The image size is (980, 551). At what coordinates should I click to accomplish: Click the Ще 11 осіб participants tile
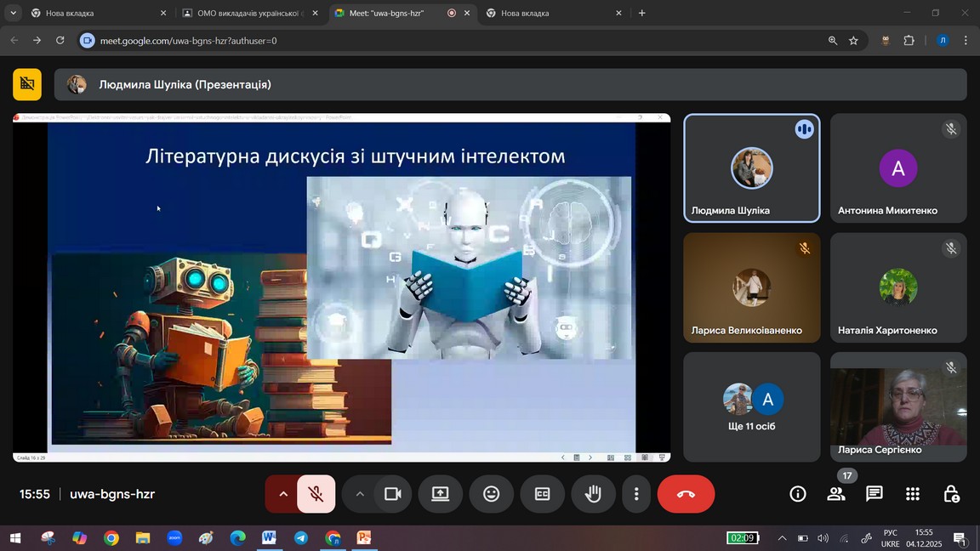click(x=752, y=406)
